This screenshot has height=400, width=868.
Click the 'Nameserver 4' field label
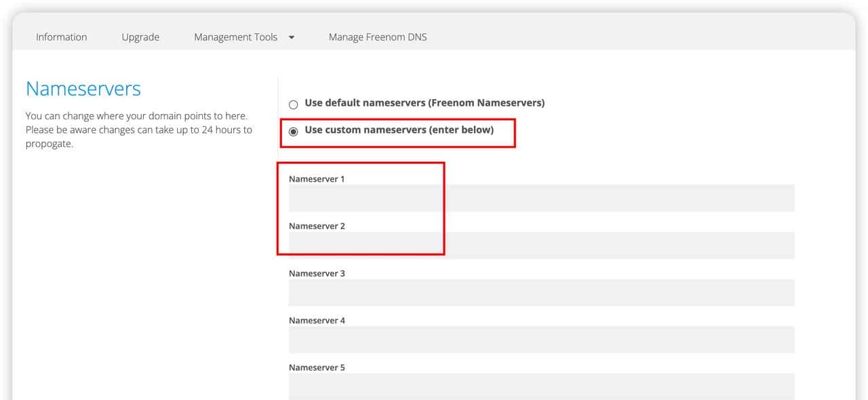[x=317, y=320]
